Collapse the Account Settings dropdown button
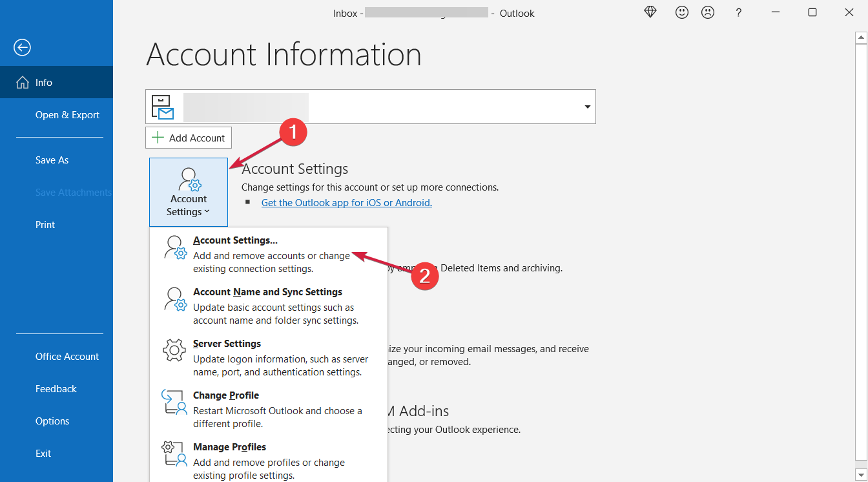Viewport: 868px width, 482px height. point(189,192)
